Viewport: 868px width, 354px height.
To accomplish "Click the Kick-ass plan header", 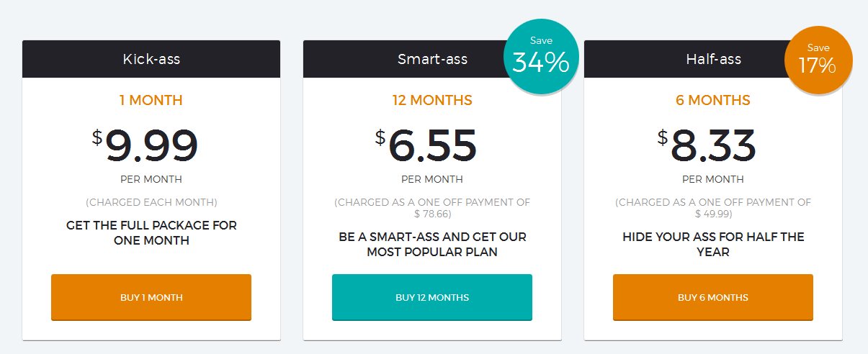I will tap(151, 59).
